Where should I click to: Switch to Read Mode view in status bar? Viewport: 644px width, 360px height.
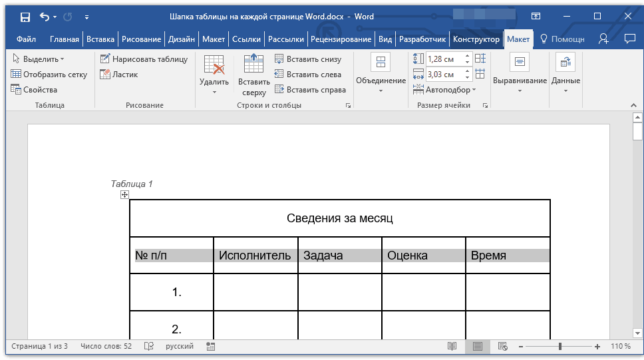[x=452, y=347]
